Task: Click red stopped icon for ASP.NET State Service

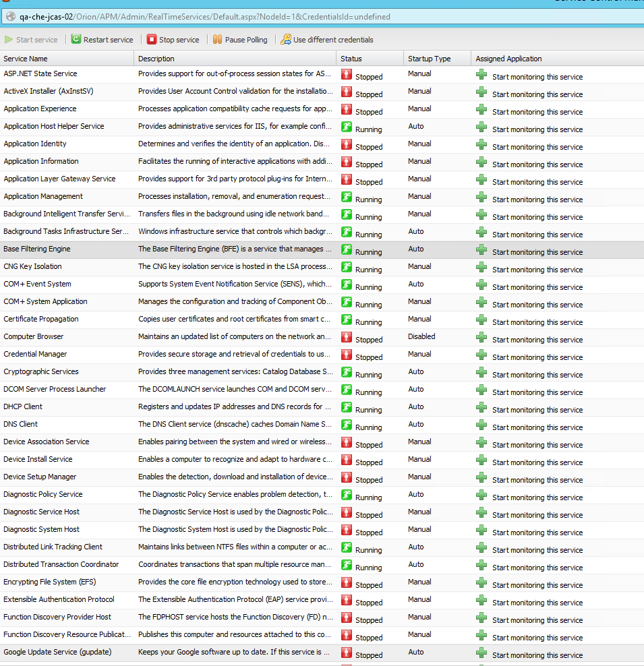Action: coord(347,74)
